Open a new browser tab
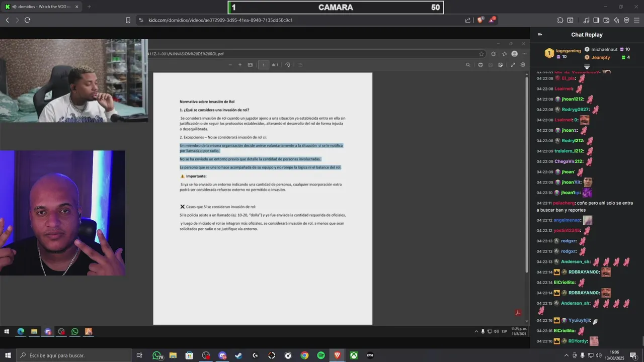644x362 pixels. [89, 7]
